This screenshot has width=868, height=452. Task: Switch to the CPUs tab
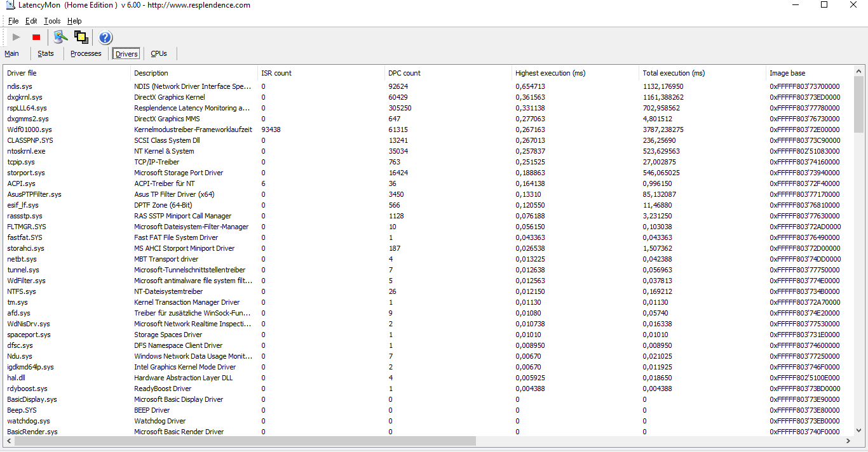coord(159,54)
